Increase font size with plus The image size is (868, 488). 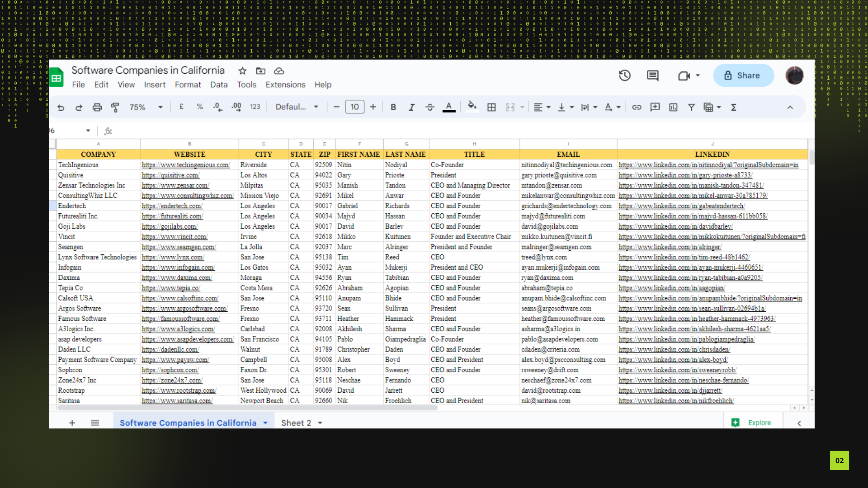(373, 107)
